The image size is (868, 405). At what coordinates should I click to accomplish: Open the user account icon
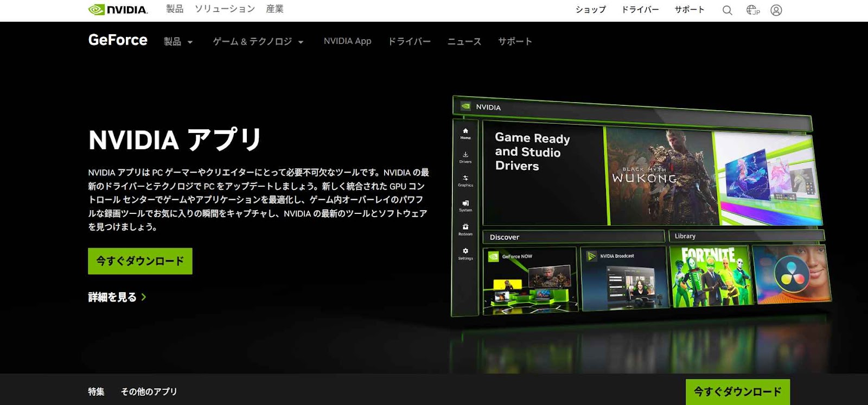click(x=776, y=10)
